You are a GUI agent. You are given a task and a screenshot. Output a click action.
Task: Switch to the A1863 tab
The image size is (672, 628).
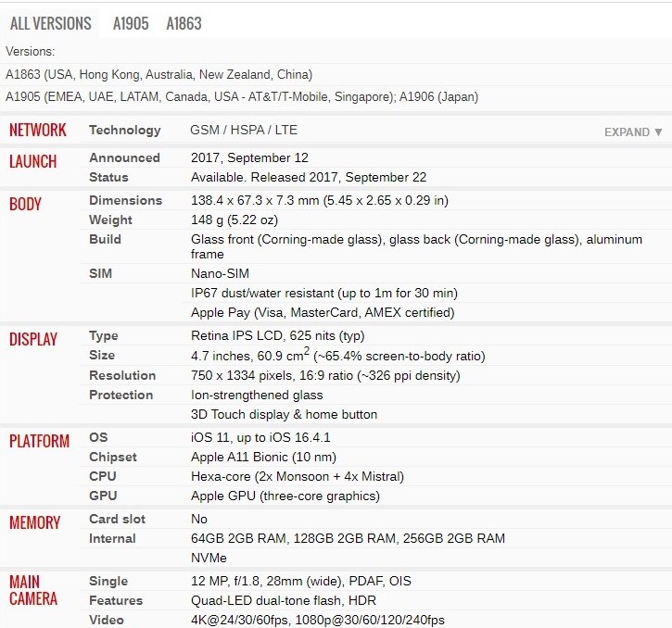point(184,23)
